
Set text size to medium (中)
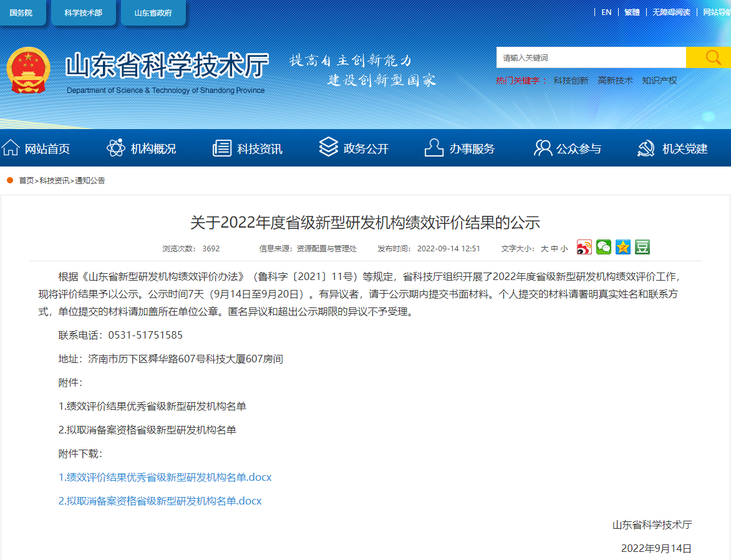[x=554, y=249]
